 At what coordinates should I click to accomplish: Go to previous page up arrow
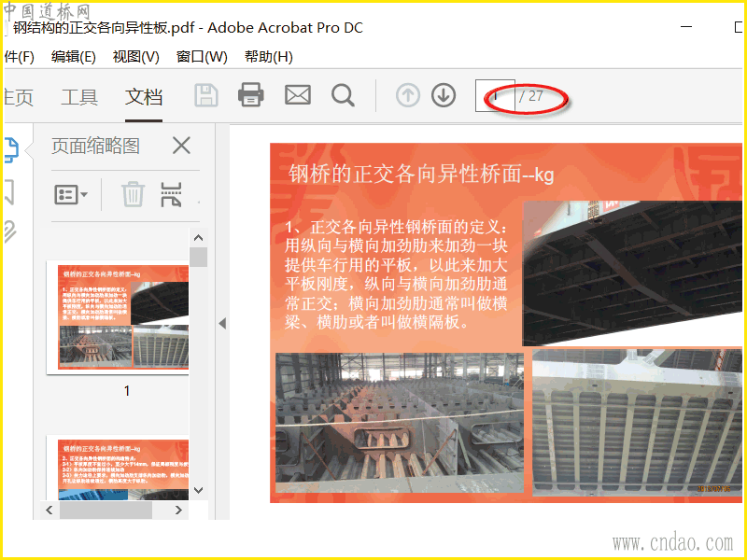tap(408, 95)
